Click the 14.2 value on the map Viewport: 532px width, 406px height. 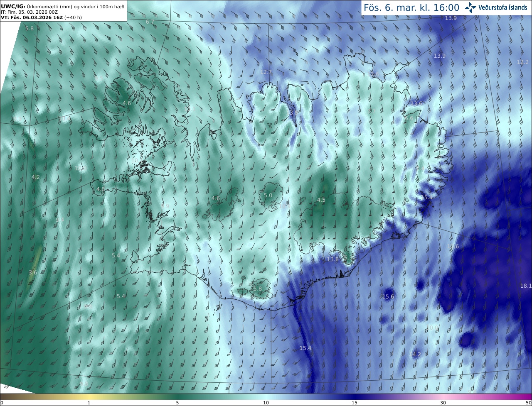[416, 354]
